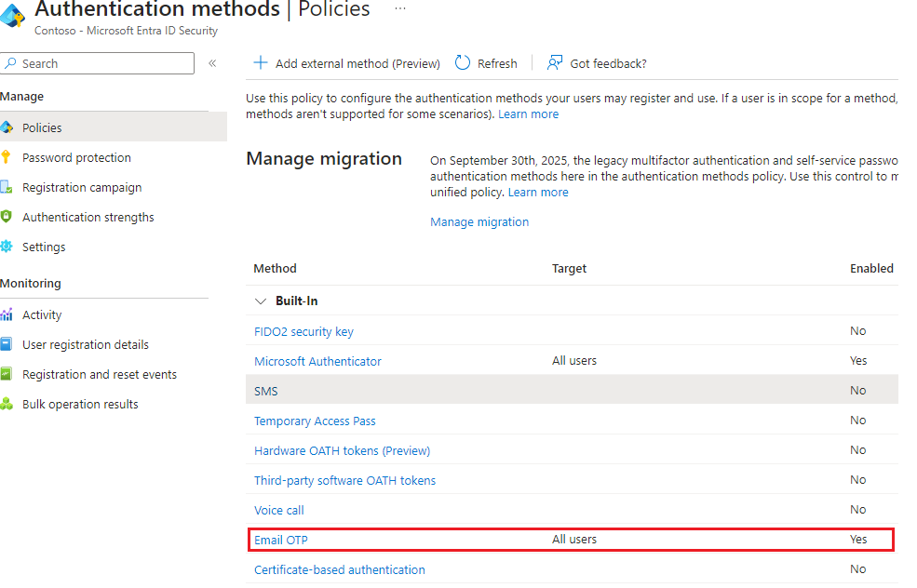Click the Policies diamond icon in sidebar

(x=7, y=127)
